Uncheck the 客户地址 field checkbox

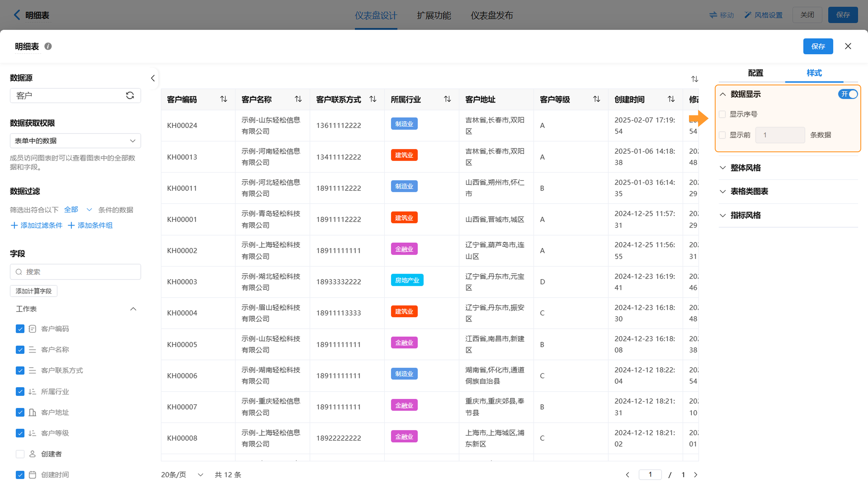20,412
